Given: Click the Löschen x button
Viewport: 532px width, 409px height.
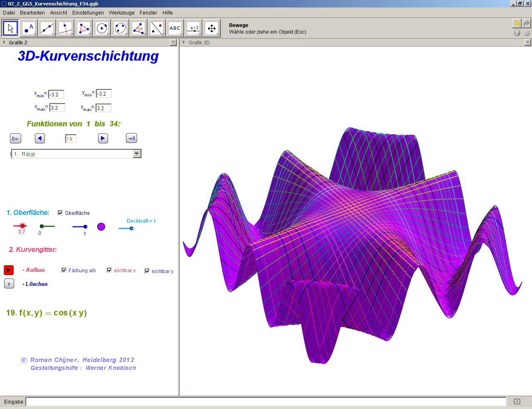Looking at the screenshot, I should [x=9, y=284].
